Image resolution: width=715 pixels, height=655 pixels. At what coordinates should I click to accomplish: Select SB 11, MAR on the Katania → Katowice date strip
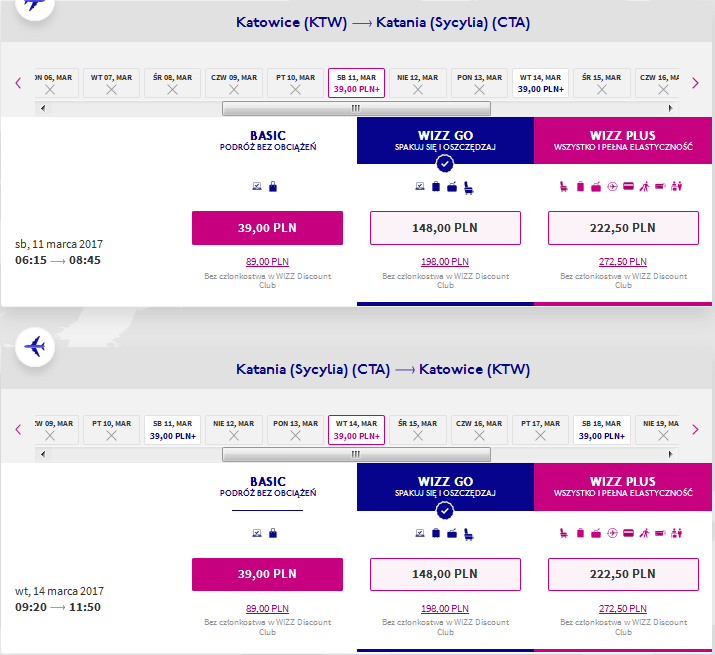[173, 430]
